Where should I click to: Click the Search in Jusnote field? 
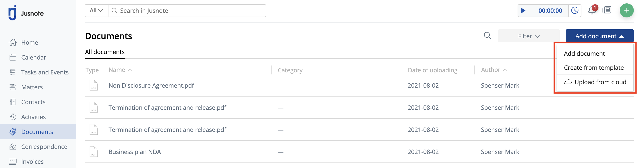187,10
